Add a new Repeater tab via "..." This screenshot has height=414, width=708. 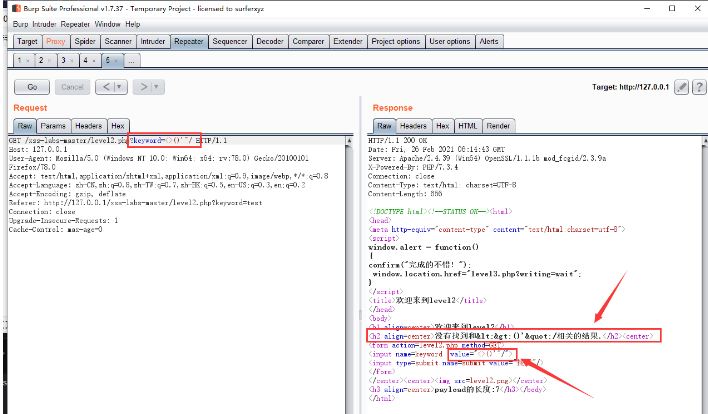pyautogui.click(x=131, y=60)
